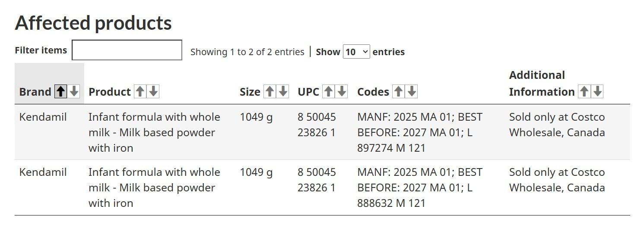Select the L 888632 M 121 codes cell
The height and width of the screenshot is (228, 644).
click(419, 187)
